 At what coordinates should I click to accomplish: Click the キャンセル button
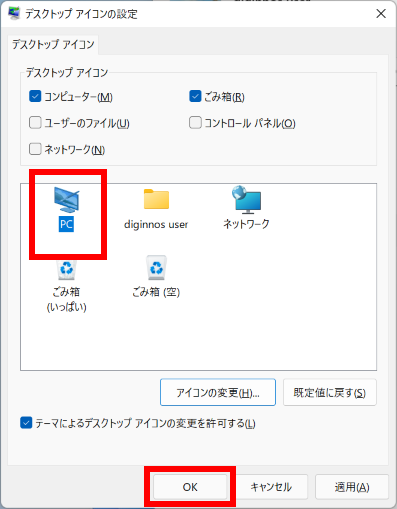pyautogui.click(x=271, y=487)
